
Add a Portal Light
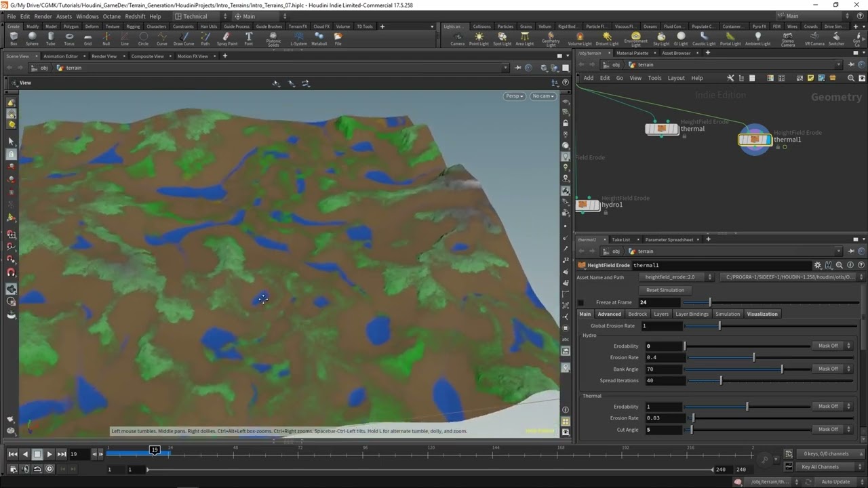[730, 39]
